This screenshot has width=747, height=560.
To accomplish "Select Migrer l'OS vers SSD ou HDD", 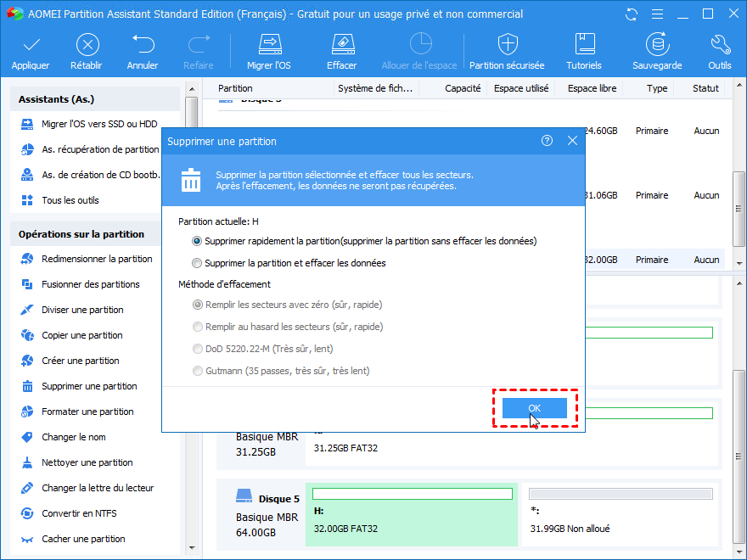I will (x=90, y=124).
